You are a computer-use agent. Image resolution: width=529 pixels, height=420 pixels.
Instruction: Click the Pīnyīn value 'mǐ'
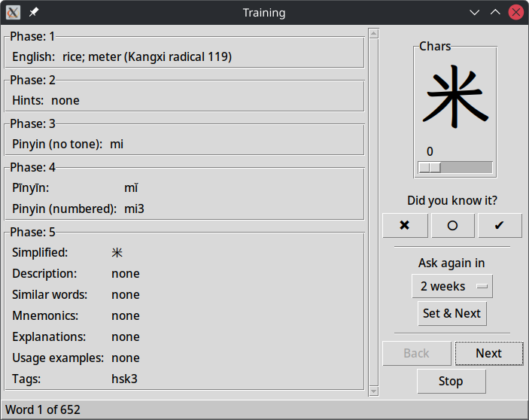coord(131,188)
